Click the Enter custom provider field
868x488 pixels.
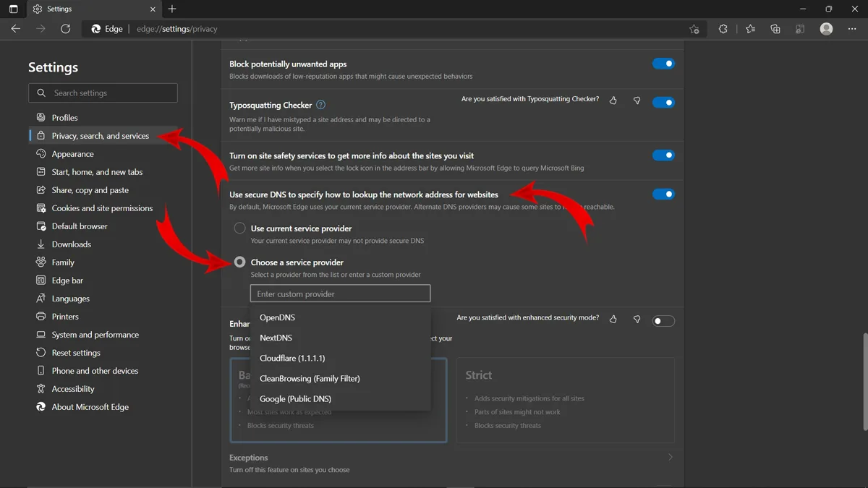click(x=340, y=294)
